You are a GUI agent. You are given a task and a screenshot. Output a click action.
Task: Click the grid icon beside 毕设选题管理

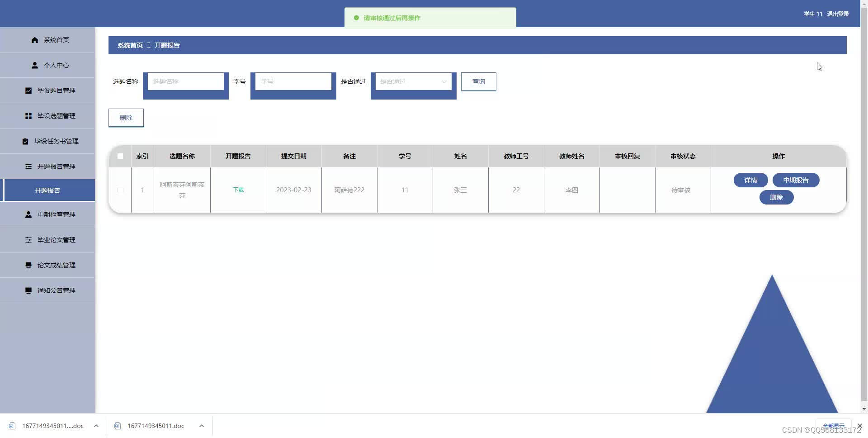[28, 116]
